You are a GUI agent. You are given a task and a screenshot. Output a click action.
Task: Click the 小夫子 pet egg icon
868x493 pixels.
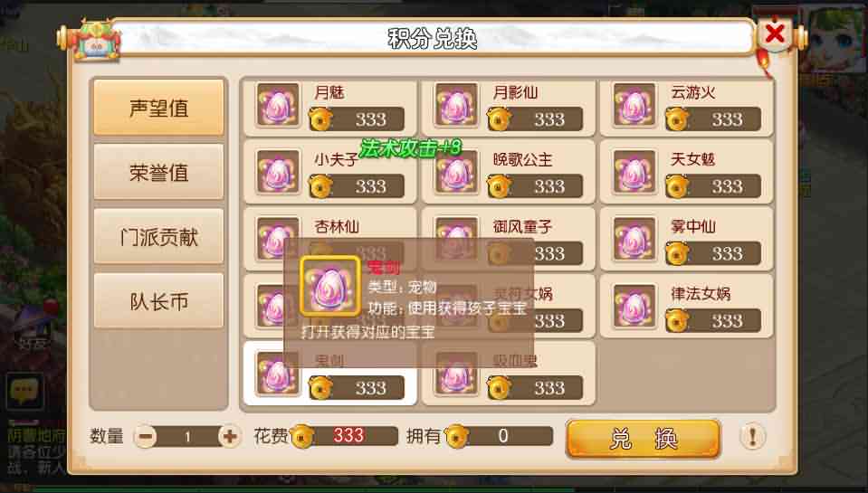point(278,172)
